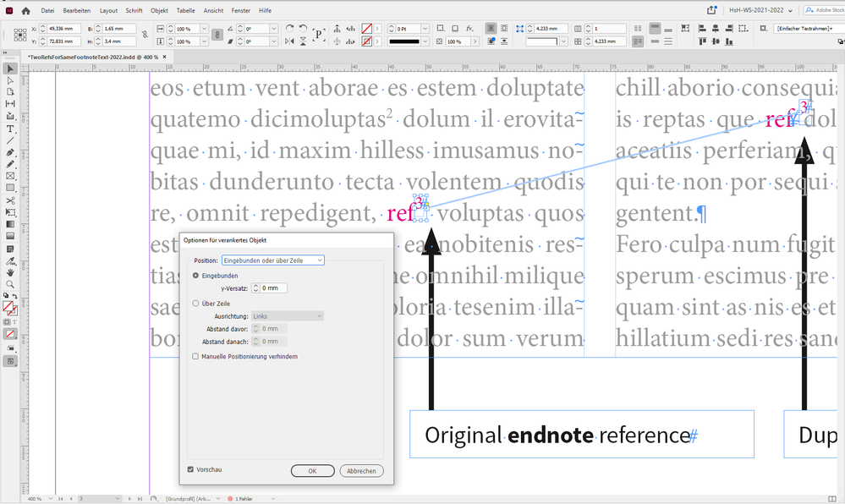Viewport: 845px width, 504px height.
Task: Open the Objekt menu
Action: [159, 10]
